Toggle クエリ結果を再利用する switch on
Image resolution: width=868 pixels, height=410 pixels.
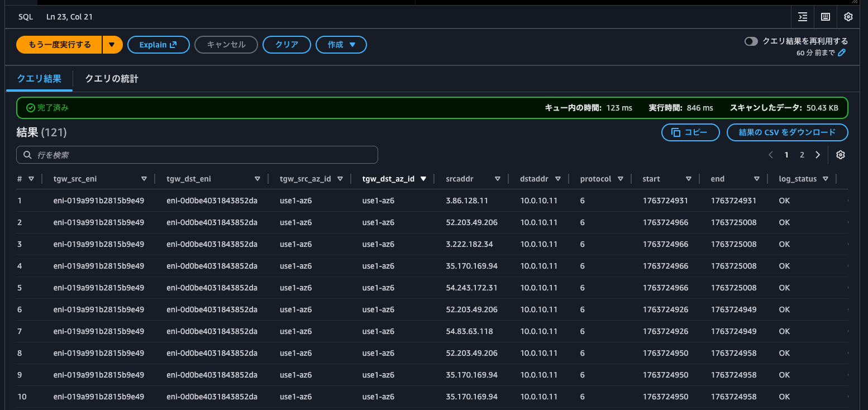(x=751, y=41)
